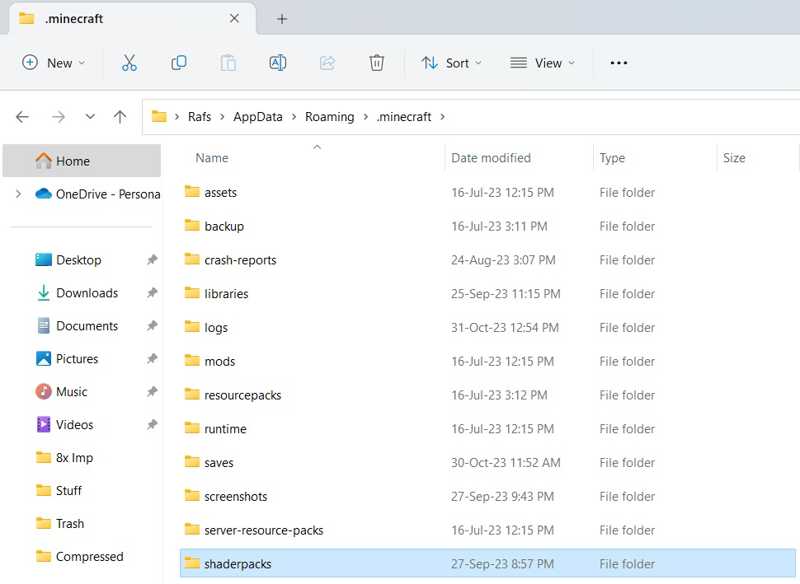This screenshot has width=800, height=584.
Task: Select the mods folder
Action: 488,361
